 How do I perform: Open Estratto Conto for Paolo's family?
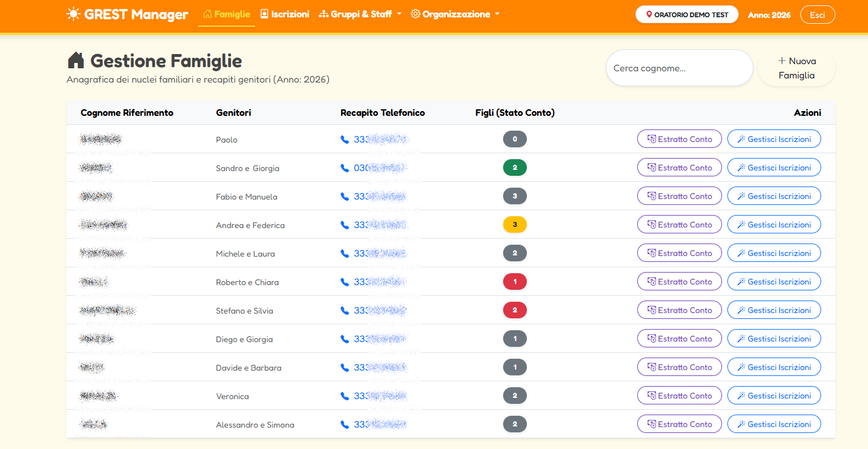(x=679, y=139)
